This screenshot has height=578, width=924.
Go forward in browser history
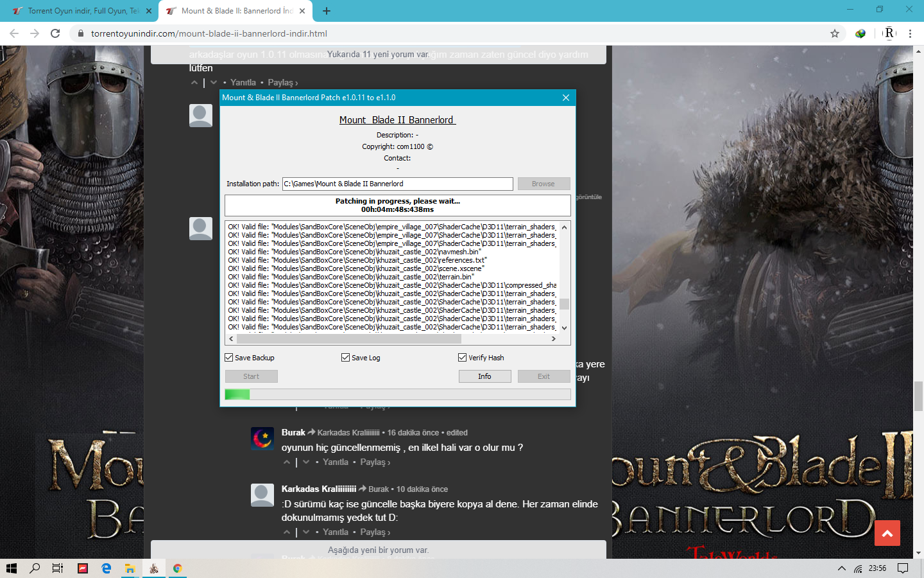click(x=35, y=33)
